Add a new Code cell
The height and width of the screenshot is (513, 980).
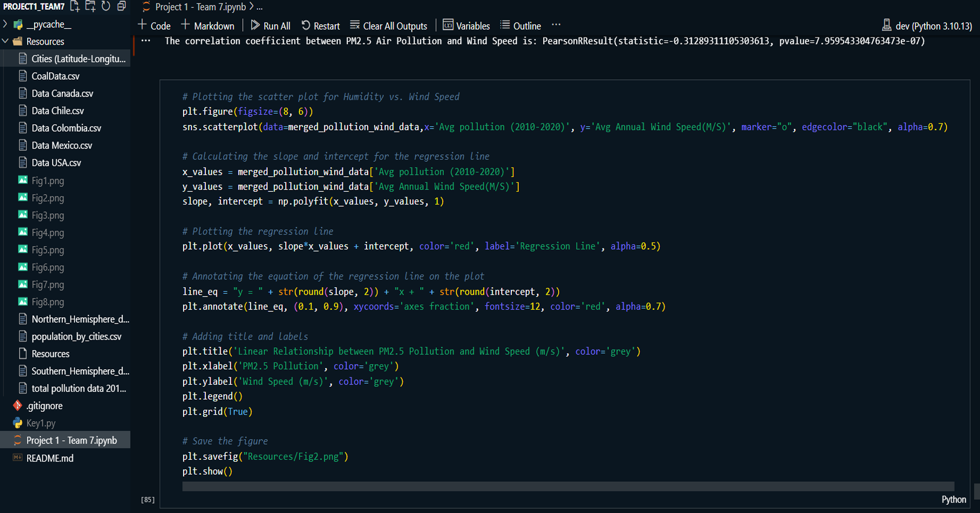click(x=154, y=26)
